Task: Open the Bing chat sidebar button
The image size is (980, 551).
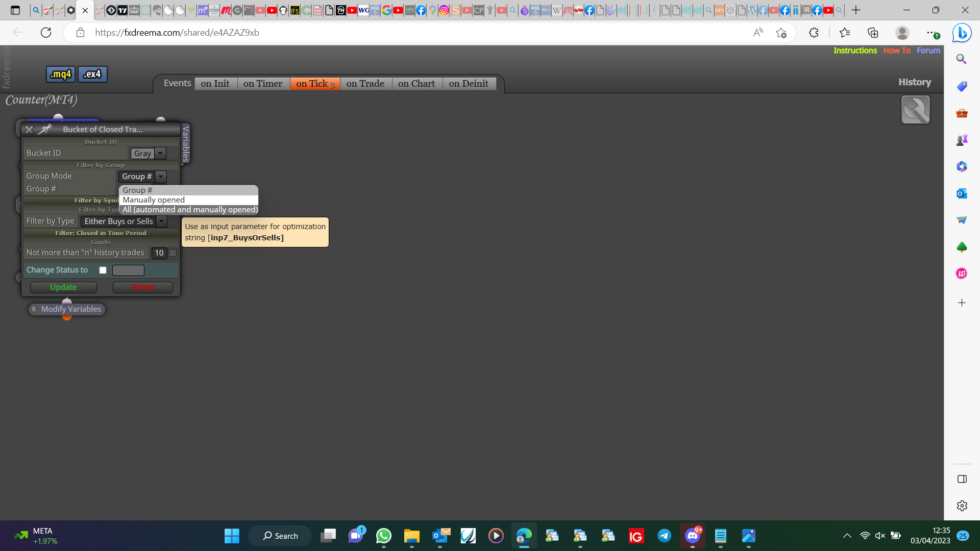Action: pyautogui.click(x=962, y=33)
